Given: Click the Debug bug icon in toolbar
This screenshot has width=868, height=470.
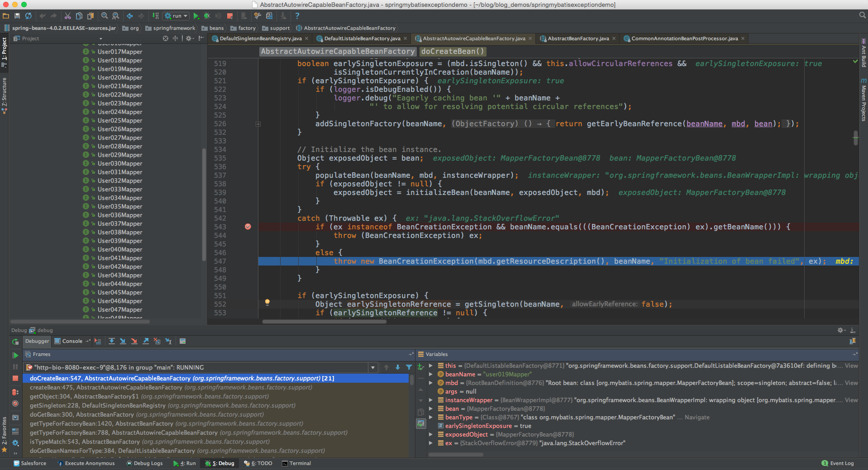Looking at the screenshot, I should point(207,16).
